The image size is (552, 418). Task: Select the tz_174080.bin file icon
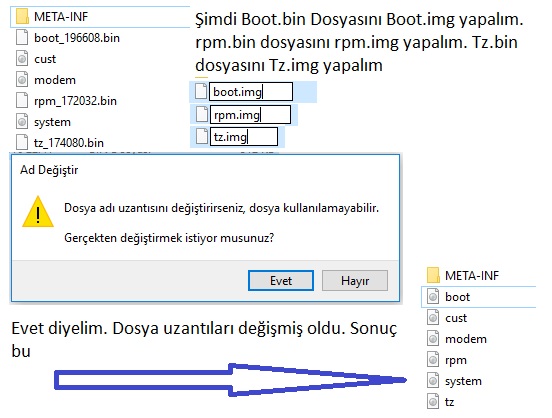pos(22,142)
